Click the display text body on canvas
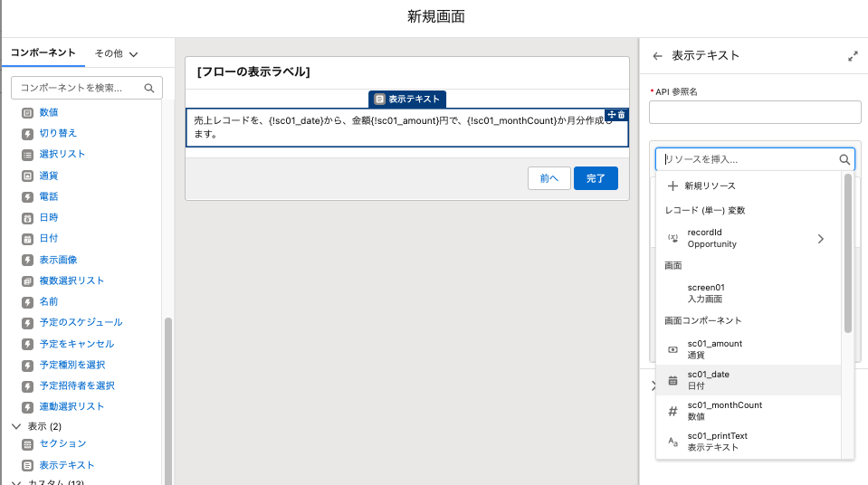868x485 pixels. [407, 128]
